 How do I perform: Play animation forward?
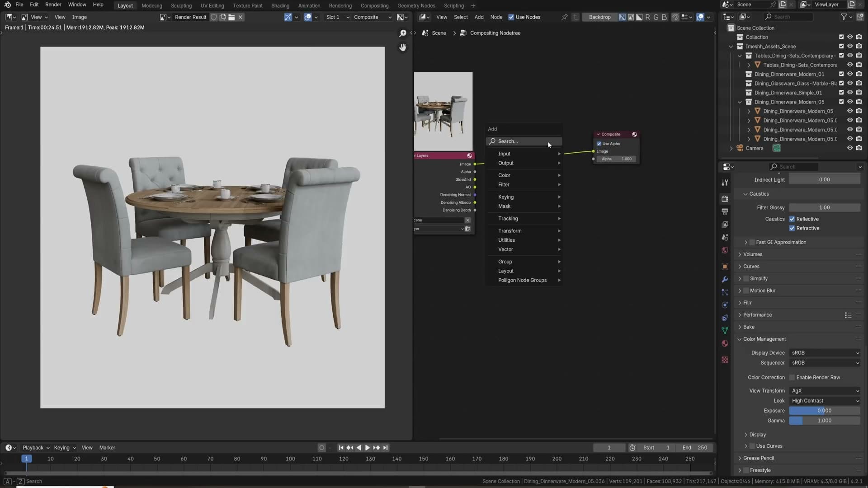368,448
